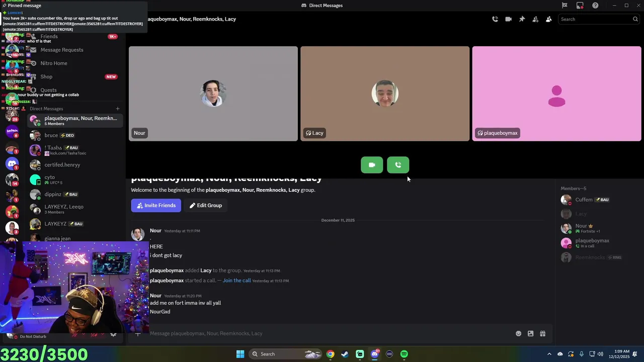Open the quests flag icon in title bar
Screen dimensions: 644x362
pos(565,6)
